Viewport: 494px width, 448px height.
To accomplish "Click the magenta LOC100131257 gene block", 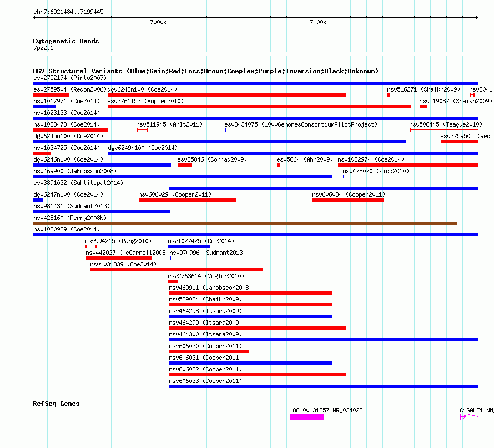I will (306, 417).
